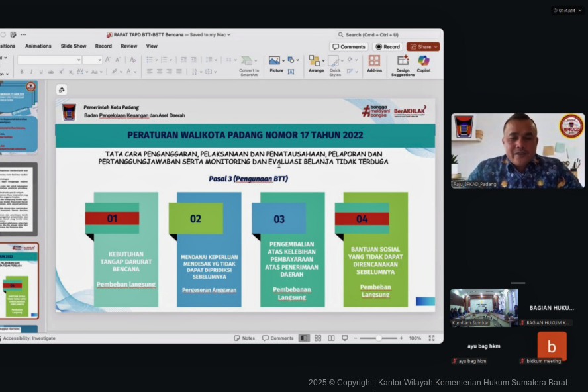Click the Record button beside Comments
This screenshot has width=588, height=392.
[387, 47]
